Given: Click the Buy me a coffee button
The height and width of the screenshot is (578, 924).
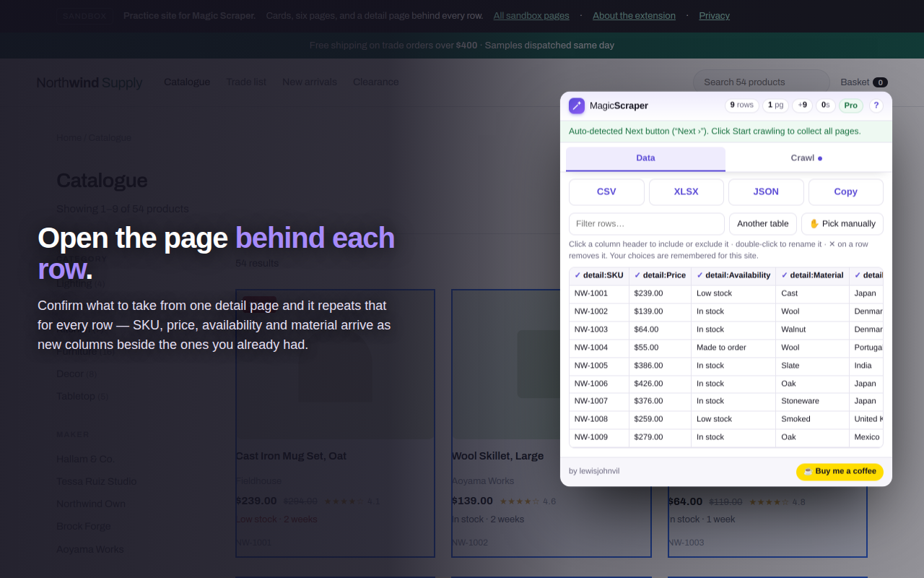Looking at the screenshot, I should 840,472.
